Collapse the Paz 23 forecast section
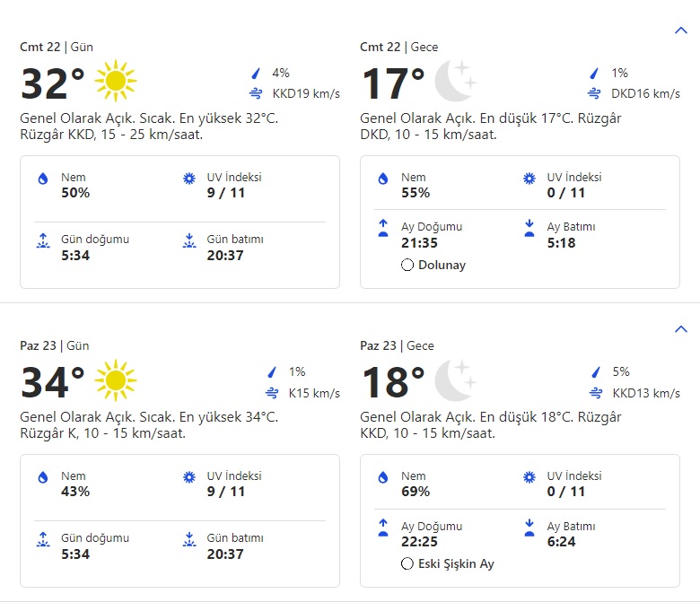Screen dimensions: 700x602 point(679,329)
